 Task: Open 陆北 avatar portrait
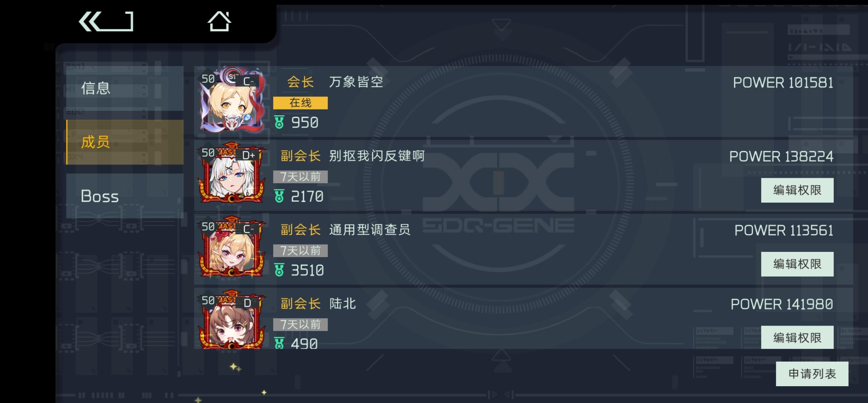[x=232, y=320]
